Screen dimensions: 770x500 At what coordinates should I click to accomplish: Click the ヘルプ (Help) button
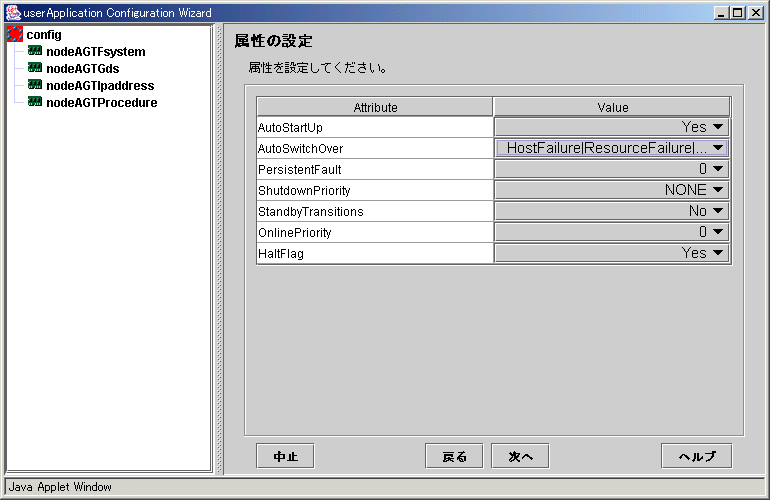696,456
